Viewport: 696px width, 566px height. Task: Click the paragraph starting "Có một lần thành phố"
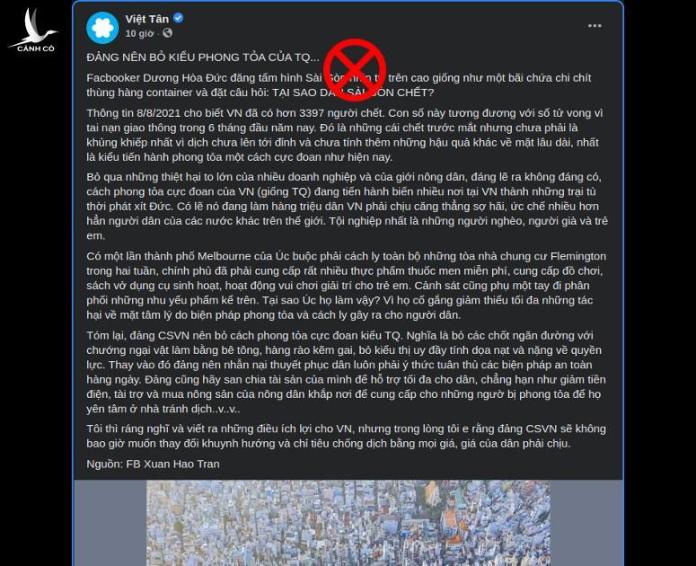(x=346, y=285)
